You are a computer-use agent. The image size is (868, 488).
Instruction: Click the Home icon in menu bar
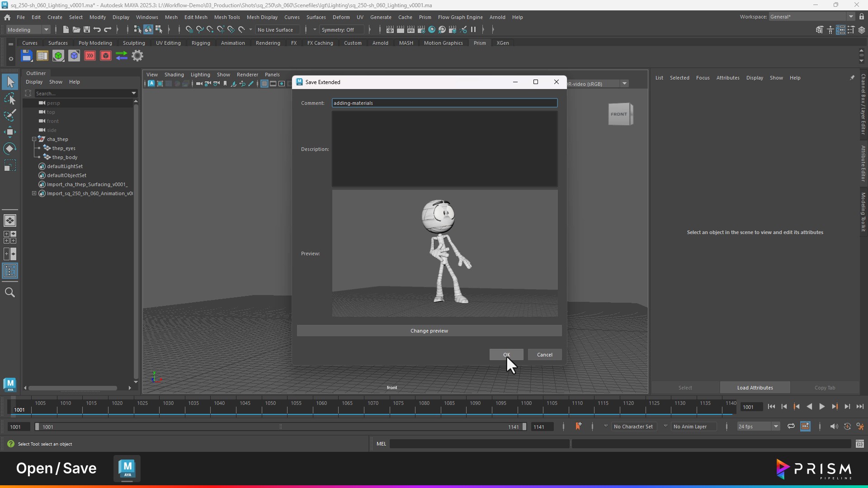point(7,17)
